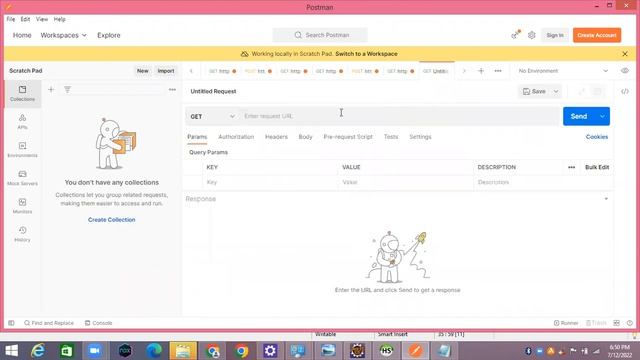The height and width of the screenshot is (360, 640).
Task: Open the History sidebar section
Action: 22,234
